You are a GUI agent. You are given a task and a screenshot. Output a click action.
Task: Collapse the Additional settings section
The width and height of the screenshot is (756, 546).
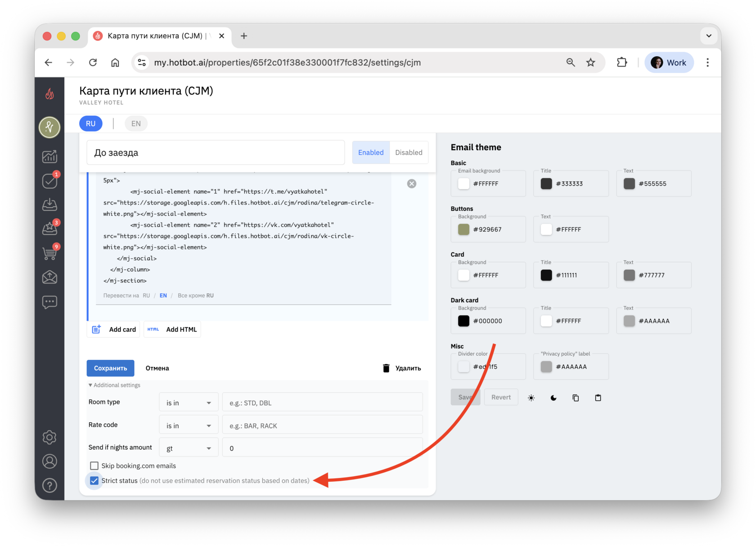pos(114,385)
